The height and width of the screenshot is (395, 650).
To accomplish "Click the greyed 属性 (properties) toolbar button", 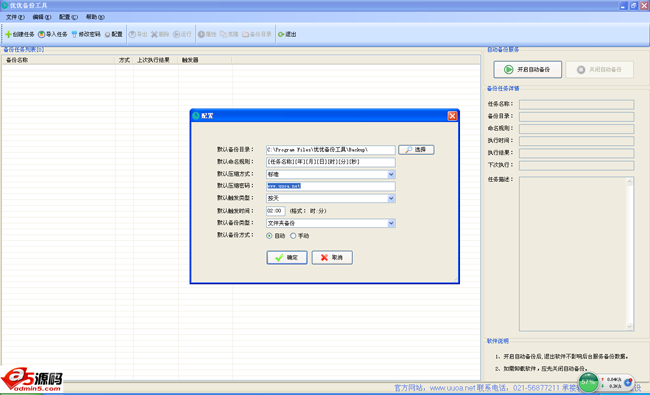I will click(207, 34).
